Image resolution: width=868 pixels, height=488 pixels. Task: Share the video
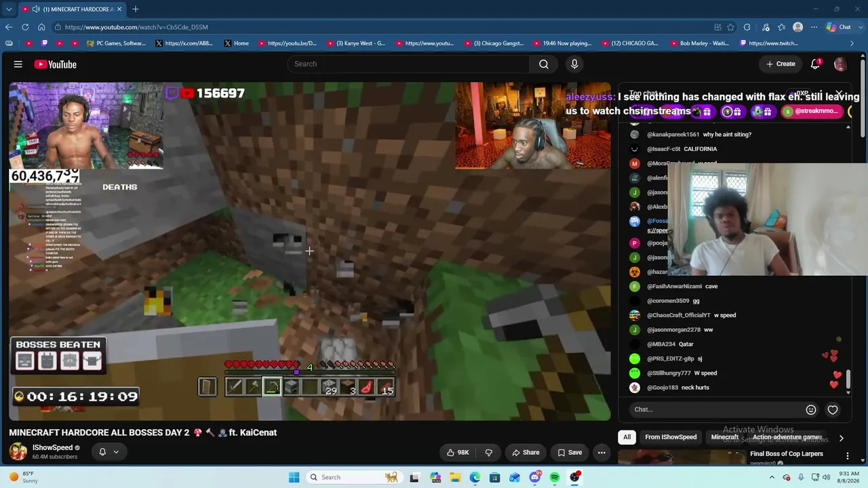click(x=526, y=452)
